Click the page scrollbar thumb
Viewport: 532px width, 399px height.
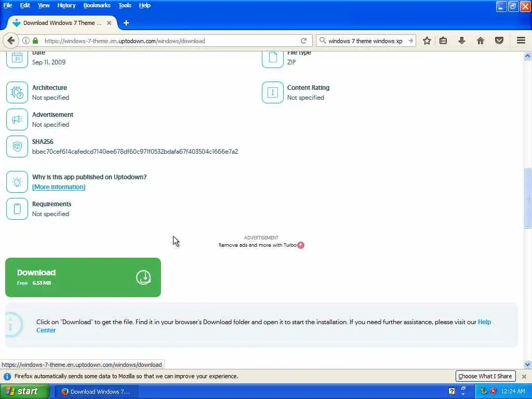click(x=527, y=198)
